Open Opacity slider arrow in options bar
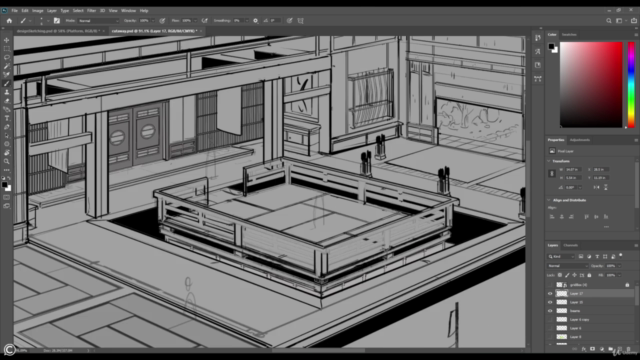Viewport: 640px width, 360px height. (x=153, y=20)
